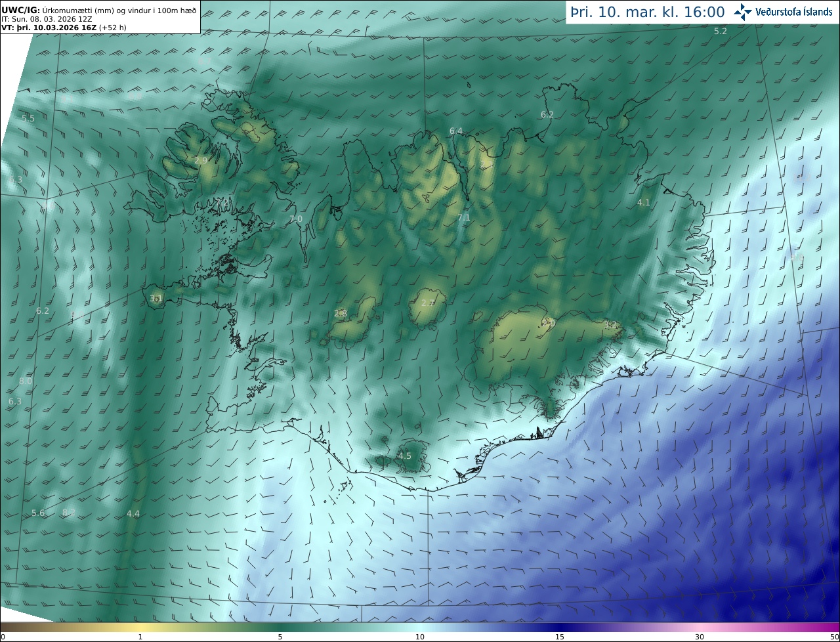Click the colorbar tick label 10

(x=420, y=637)
